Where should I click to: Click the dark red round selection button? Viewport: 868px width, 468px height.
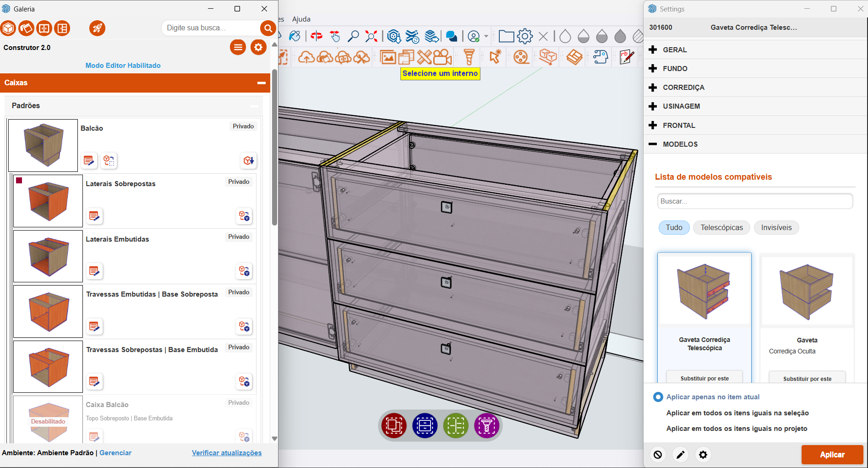(393, 426)
